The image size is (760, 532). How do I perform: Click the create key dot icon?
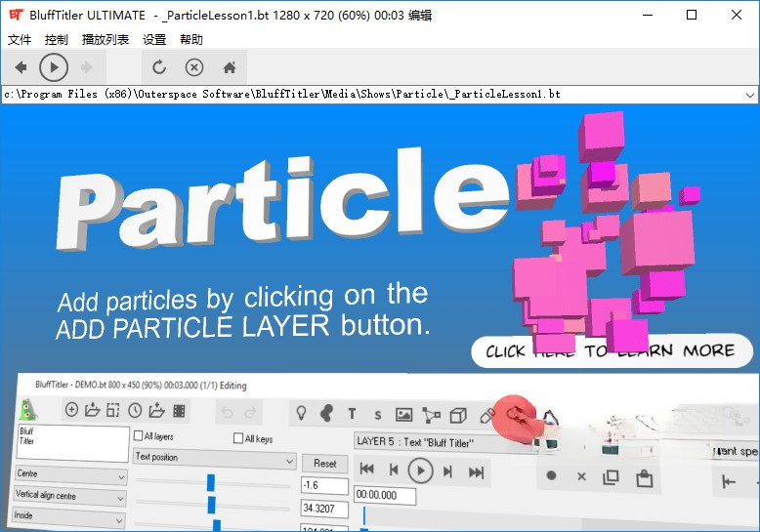point(551,475)
